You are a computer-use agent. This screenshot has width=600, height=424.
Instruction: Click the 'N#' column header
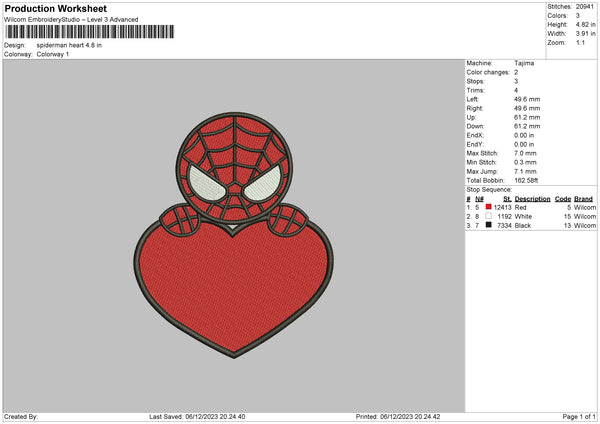pos(479,199)
